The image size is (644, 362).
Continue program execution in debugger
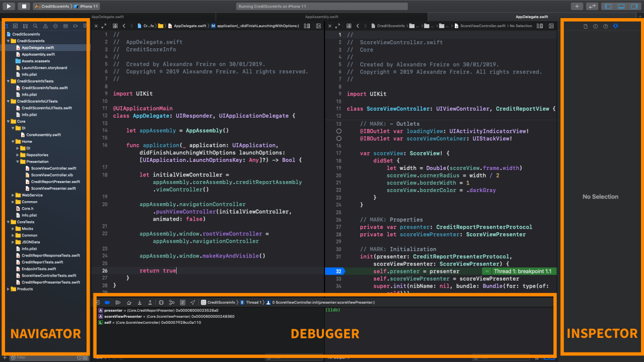tap(118, 302)
